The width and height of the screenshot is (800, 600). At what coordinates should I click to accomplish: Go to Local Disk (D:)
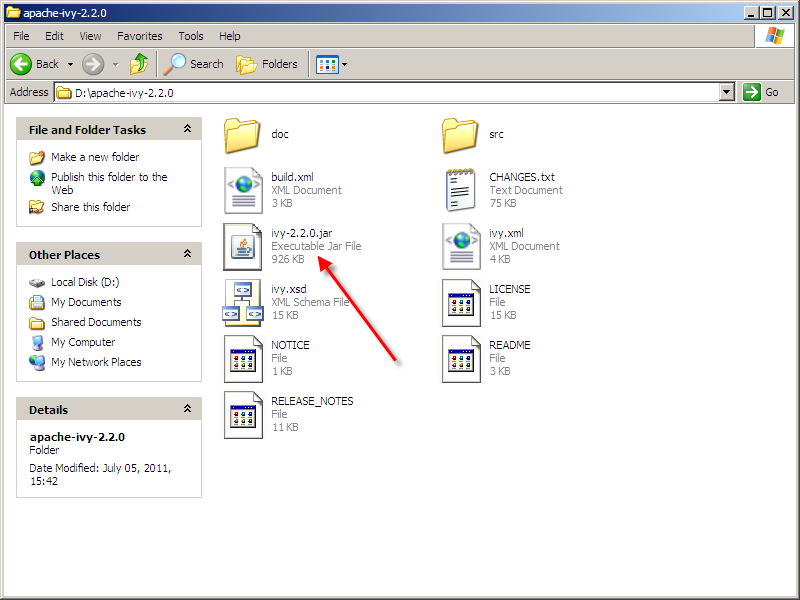pos(85,282)
